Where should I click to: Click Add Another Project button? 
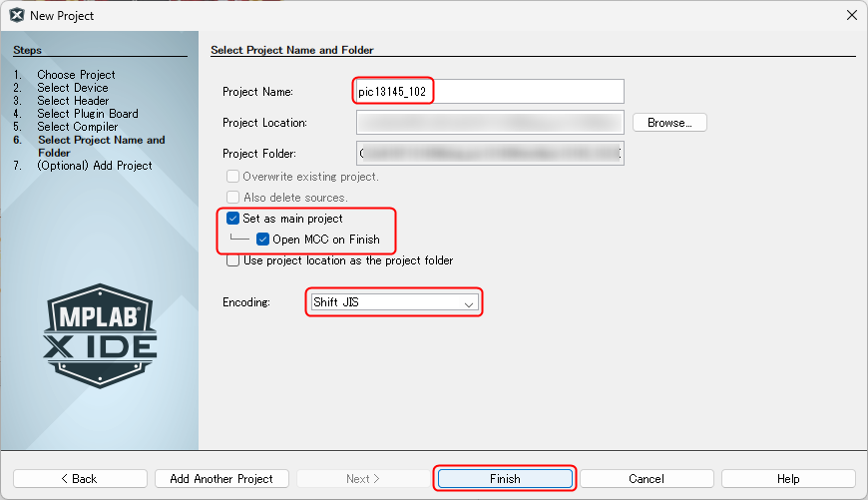coord(221,479)
